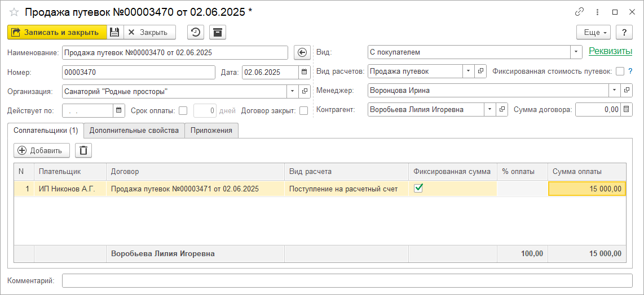
Task: Open Организация record with open icon
Action: coord(305,91)
